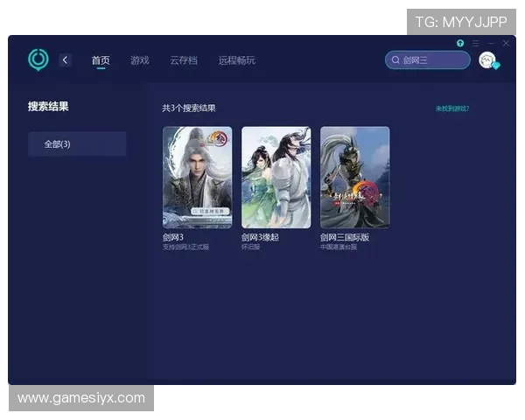The width and height of the screenshot is (525, 420).
Task: Go to the 远程畅玩 tab
Action: tap(237, 60)
